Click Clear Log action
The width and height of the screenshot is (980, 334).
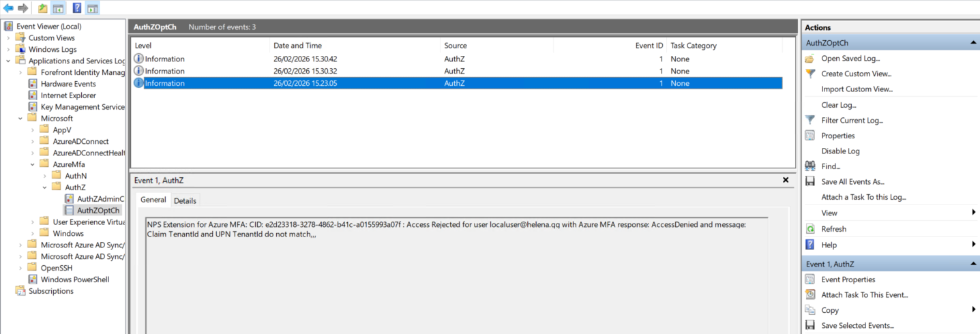pyautogui.click(x=838, y=105)
